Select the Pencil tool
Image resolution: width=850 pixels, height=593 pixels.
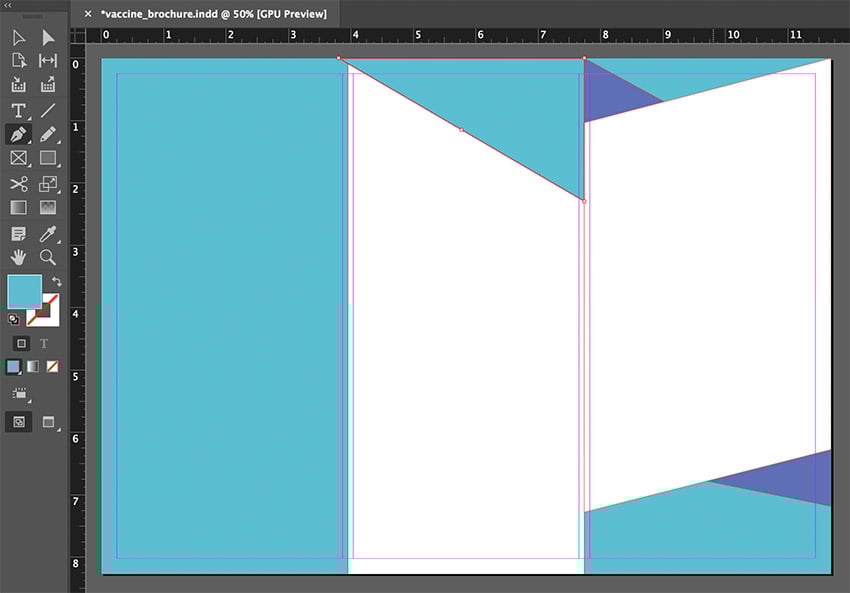coord(48,134)
